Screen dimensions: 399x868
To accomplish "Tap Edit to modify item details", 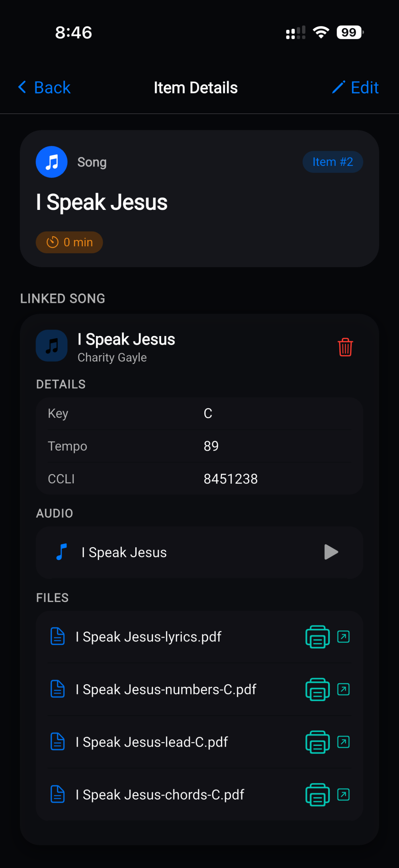I will point(355,87).
